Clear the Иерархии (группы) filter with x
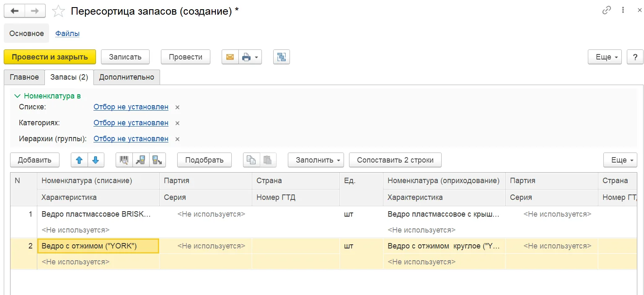This screenshot has height=295, width=644. pyautogui.click(x=177, y=139)
